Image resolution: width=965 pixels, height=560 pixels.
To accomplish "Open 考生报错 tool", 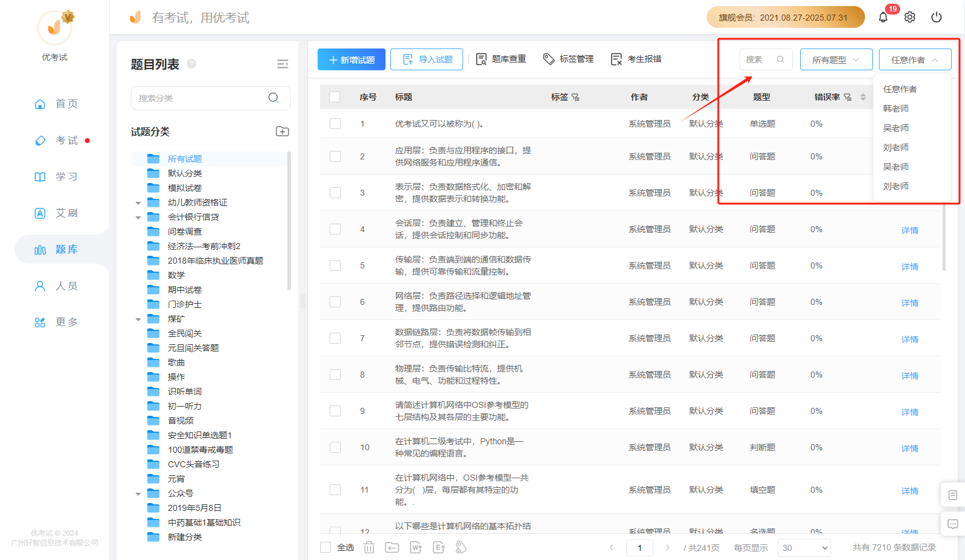I will [x=636, y=59].
